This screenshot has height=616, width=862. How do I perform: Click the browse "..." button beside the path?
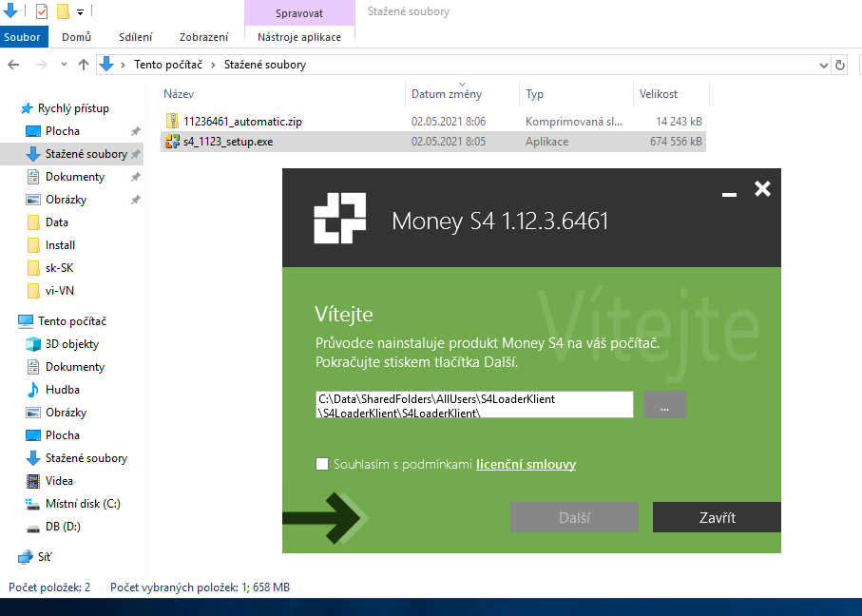[664, 405]
